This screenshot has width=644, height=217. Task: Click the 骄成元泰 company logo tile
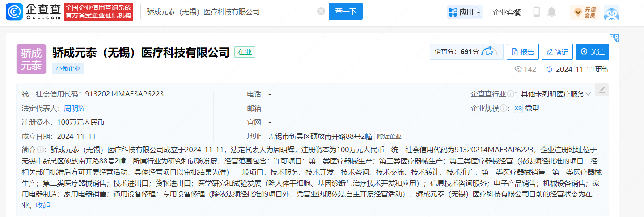(31, 59)
